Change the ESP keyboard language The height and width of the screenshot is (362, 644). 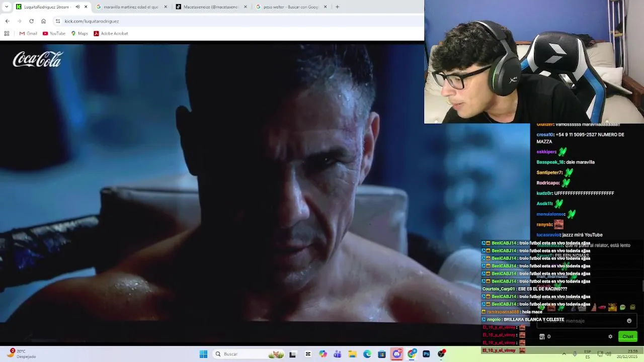point(588,354)
